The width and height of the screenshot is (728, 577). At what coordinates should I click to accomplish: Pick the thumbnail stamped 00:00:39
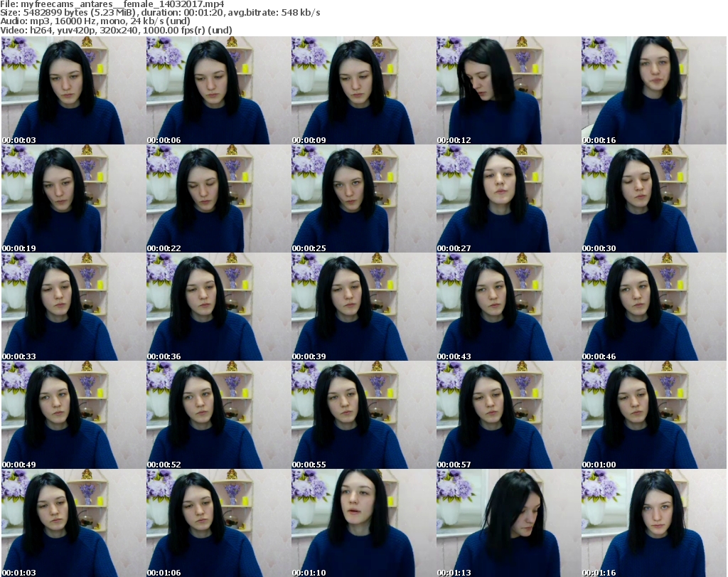pos(363,307)
